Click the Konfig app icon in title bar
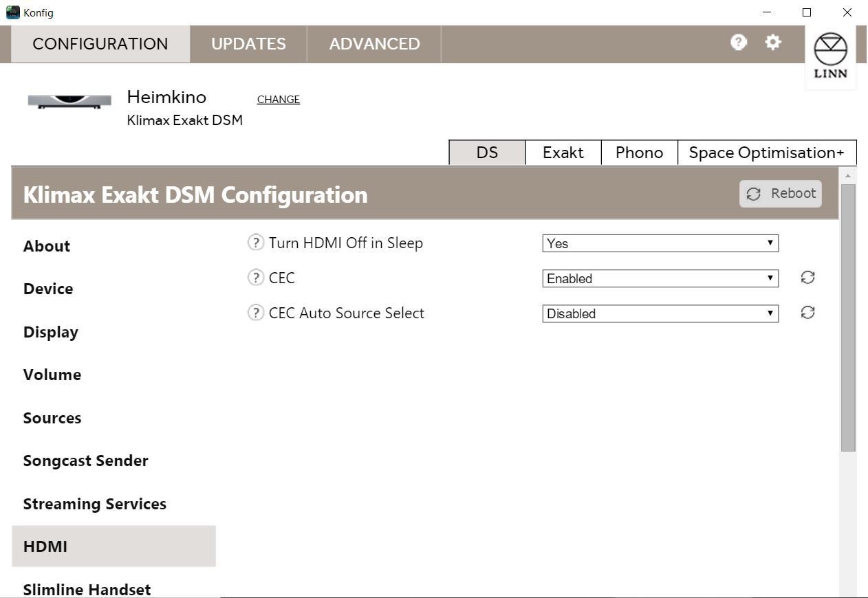The image size is (868, 598). (x=12, y=12)
